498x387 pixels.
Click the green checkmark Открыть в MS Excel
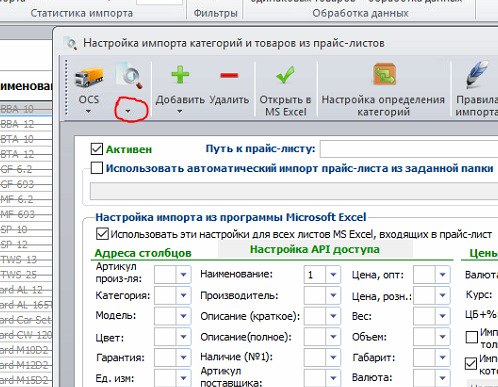286,75
